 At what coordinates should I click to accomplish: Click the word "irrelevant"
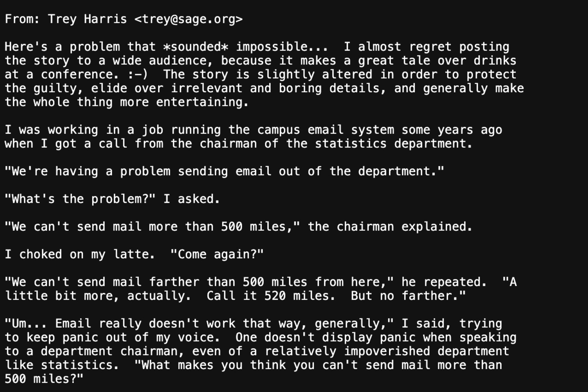point(206,88)
